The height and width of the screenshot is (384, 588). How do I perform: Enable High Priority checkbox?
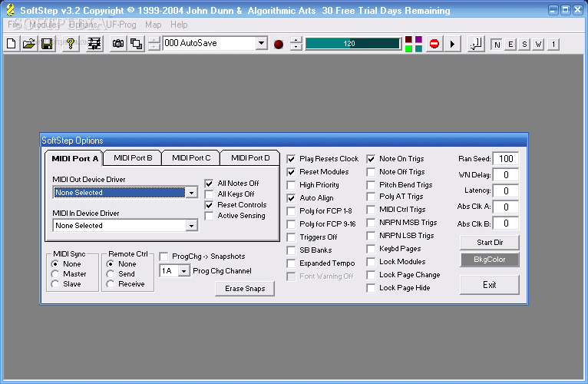[x=291, y=185]
